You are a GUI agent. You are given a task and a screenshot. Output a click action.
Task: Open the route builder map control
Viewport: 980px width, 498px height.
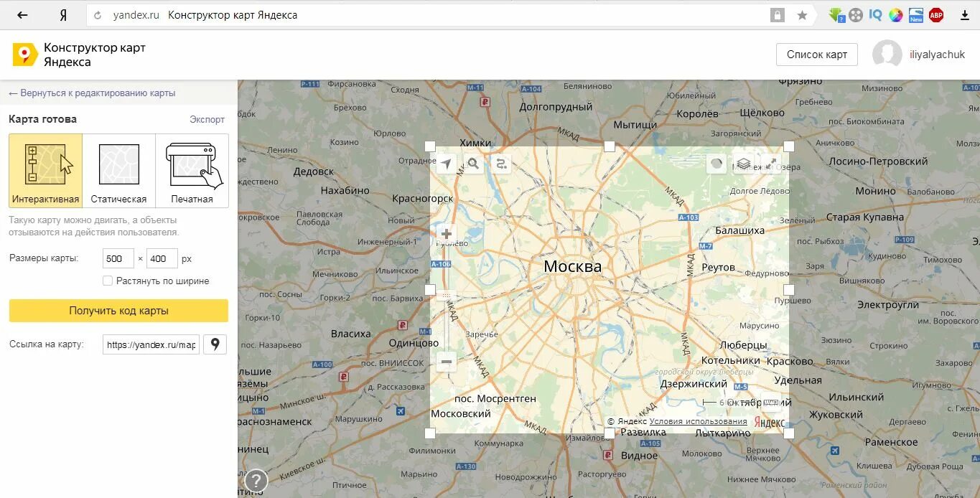[501, 164]
